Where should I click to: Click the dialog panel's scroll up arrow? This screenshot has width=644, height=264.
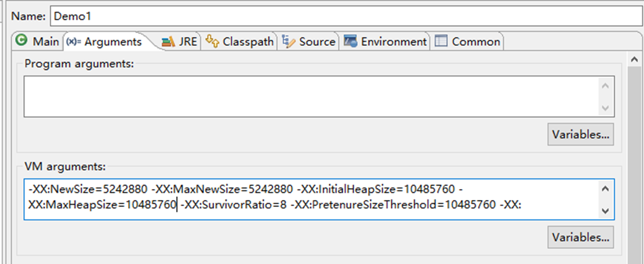coord(635,59)
